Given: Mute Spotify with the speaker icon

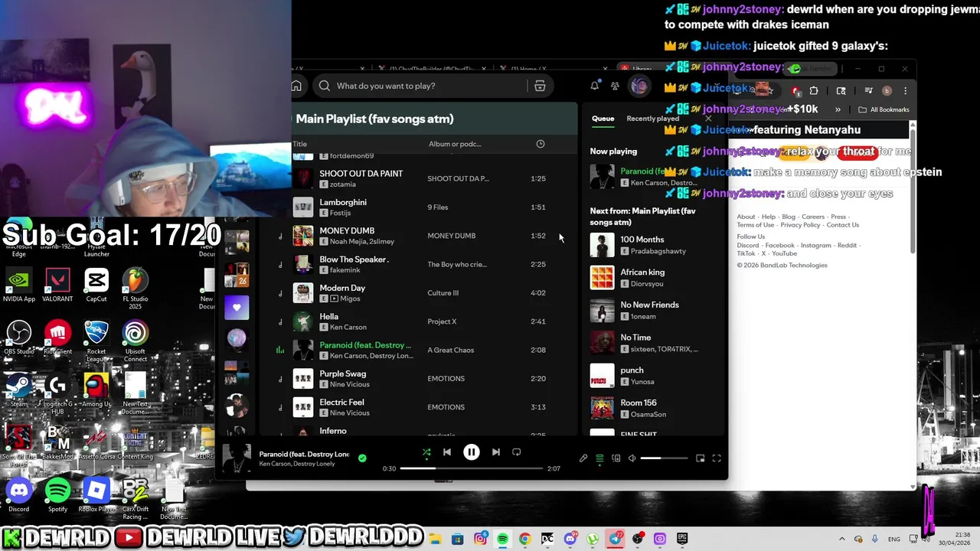Looking at the screenshot, I should 632,458.
